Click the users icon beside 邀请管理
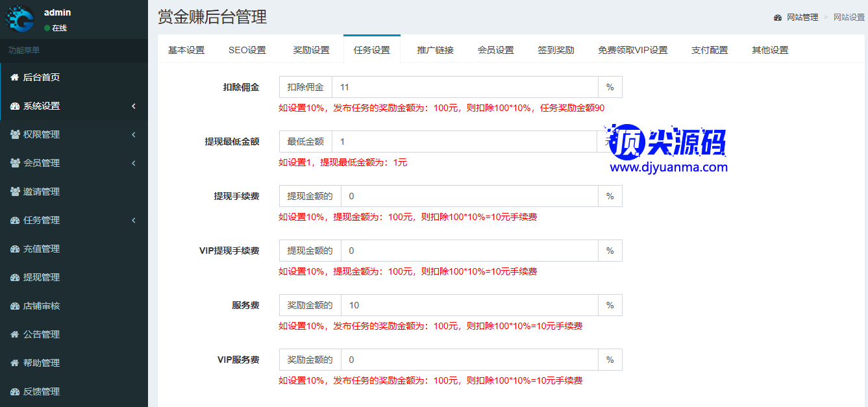The image size is (868, 407). [15, 191]
